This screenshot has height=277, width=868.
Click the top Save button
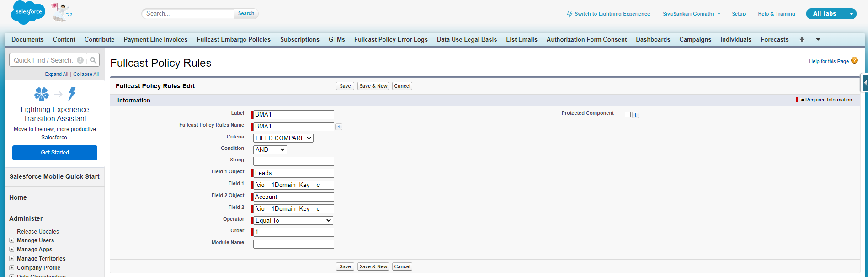coord(345,86)
